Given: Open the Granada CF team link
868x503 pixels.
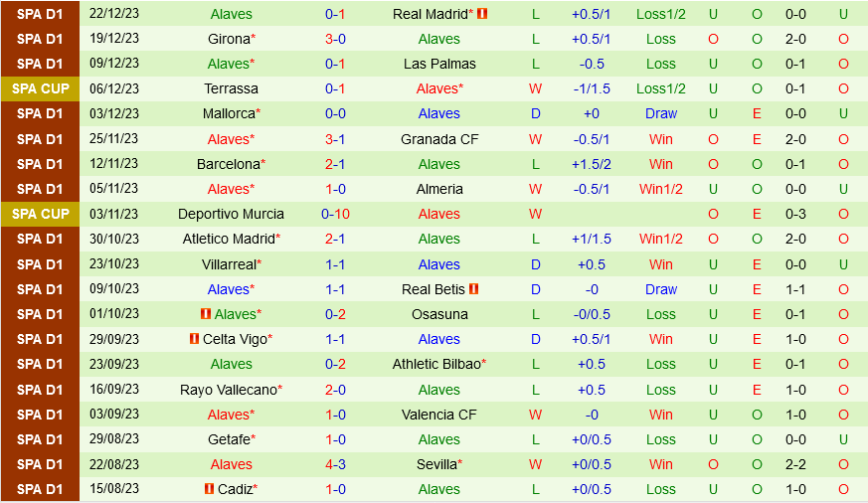Looking at the screenshot, I should coord(439,139).
